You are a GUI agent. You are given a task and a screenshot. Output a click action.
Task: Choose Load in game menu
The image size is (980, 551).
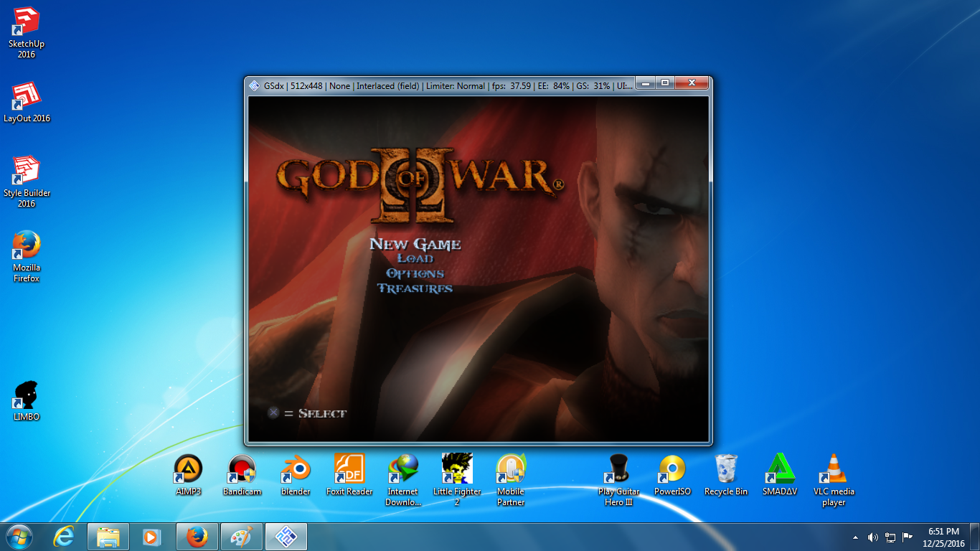pyautogui.click(x=415, y=258)
